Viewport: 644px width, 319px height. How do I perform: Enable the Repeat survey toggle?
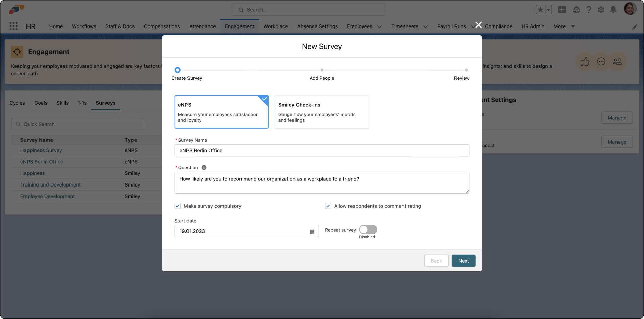point(368,229)
